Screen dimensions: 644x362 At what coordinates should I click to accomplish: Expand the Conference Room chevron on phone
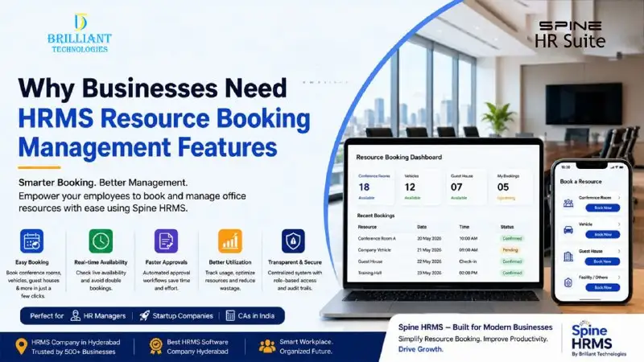619,198
